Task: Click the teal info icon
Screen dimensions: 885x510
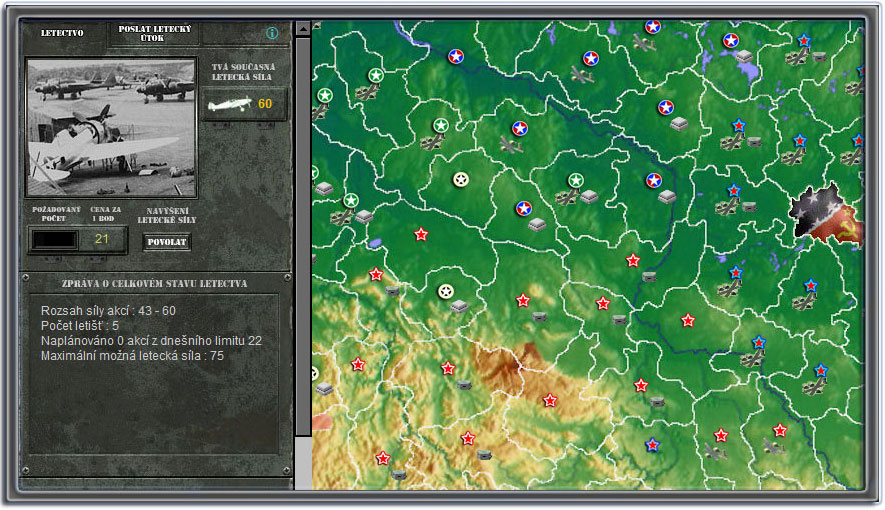Action: point(272,33)
